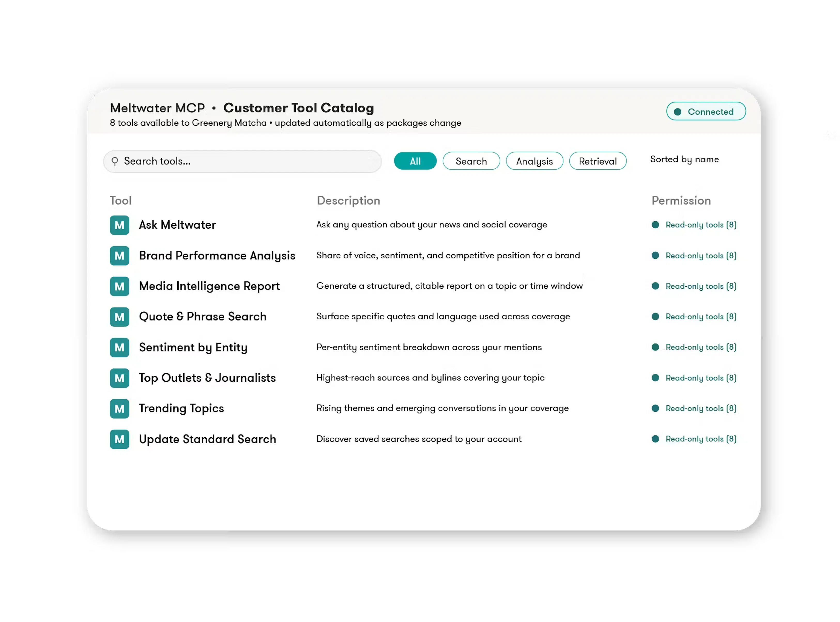The height and width of the screenshot is (622, 840).
Task: Click the Brand Performance Analysis permission dot
Action: coord(656,256)
